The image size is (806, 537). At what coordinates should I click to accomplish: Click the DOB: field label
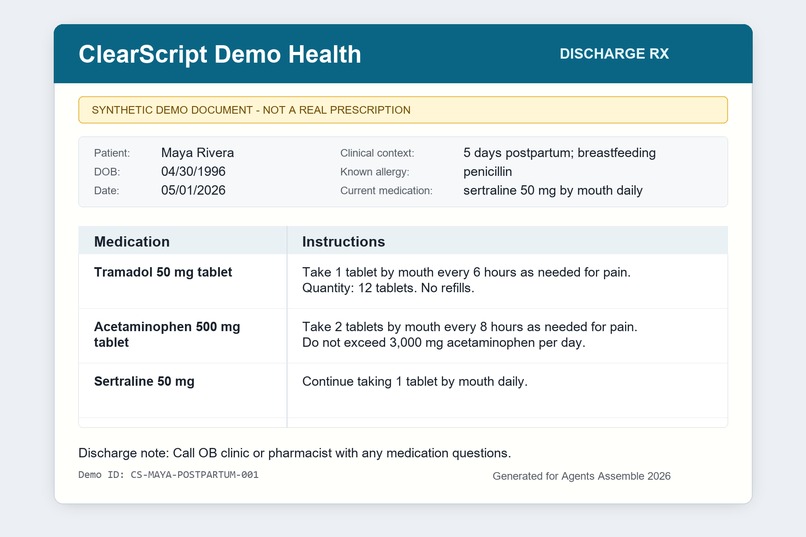point(106,172)
